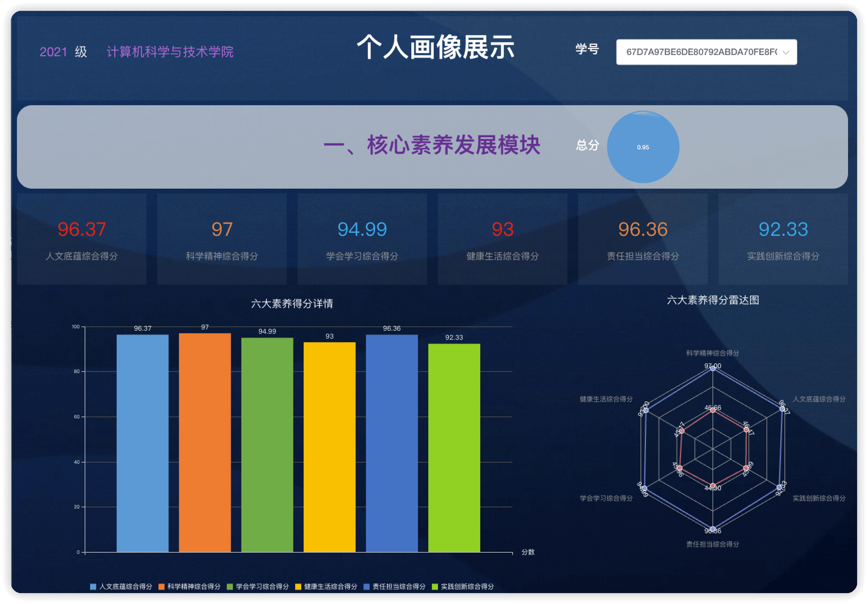Click the 2021 grade year text
The image size is (868, 604).
(53, 52)
